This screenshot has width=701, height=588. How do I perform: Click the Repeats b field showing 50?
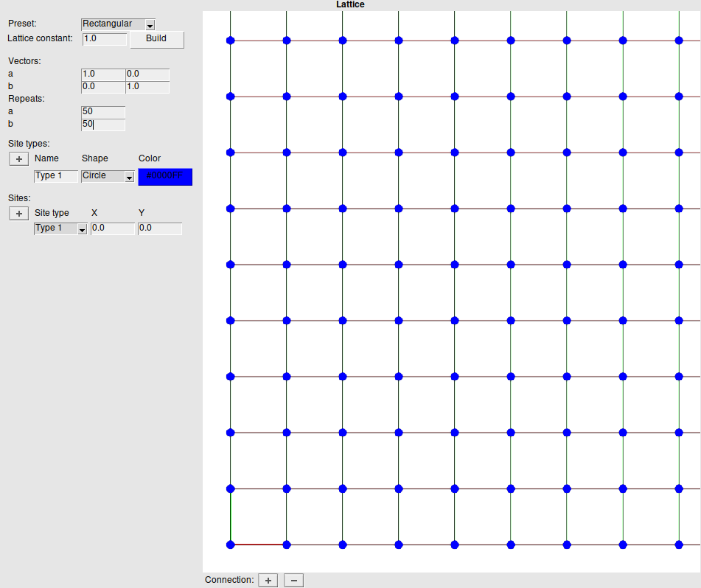click(x=102, y=124)
